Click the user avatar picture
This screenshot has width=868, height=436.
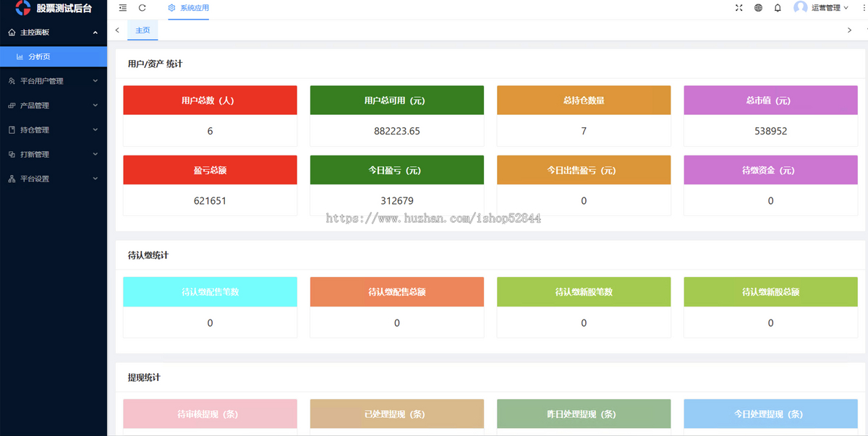pos(800,8)
